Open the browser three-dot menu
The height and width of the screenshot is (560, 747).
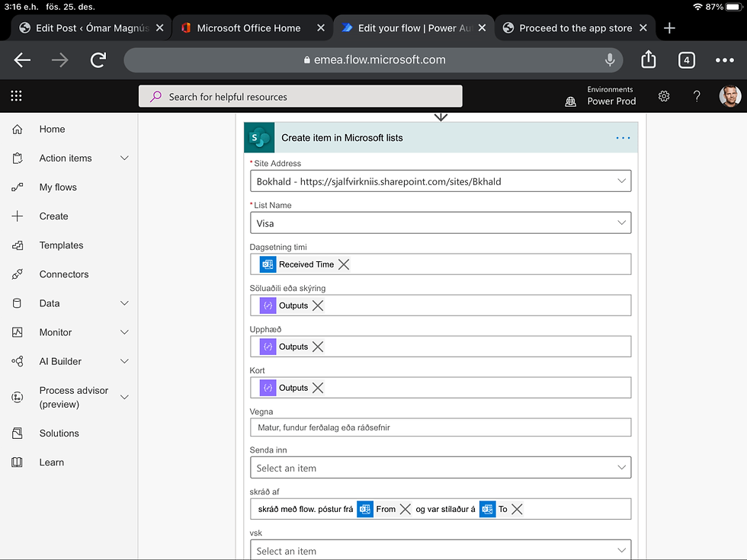click(x=725, y=60)
